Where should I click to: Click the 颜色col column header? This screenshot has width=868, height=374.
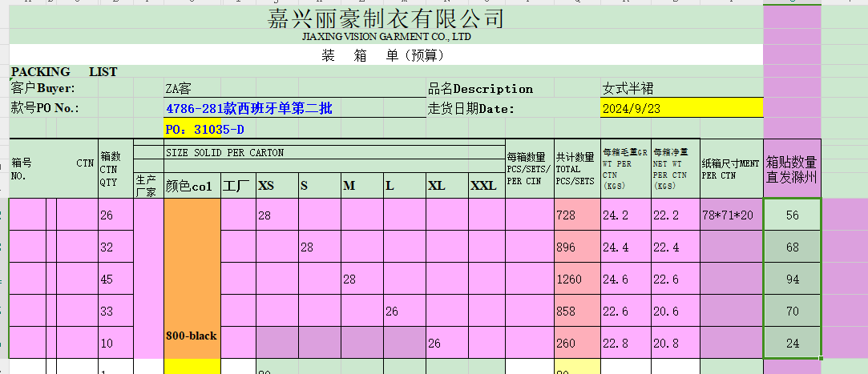(191, 186)
